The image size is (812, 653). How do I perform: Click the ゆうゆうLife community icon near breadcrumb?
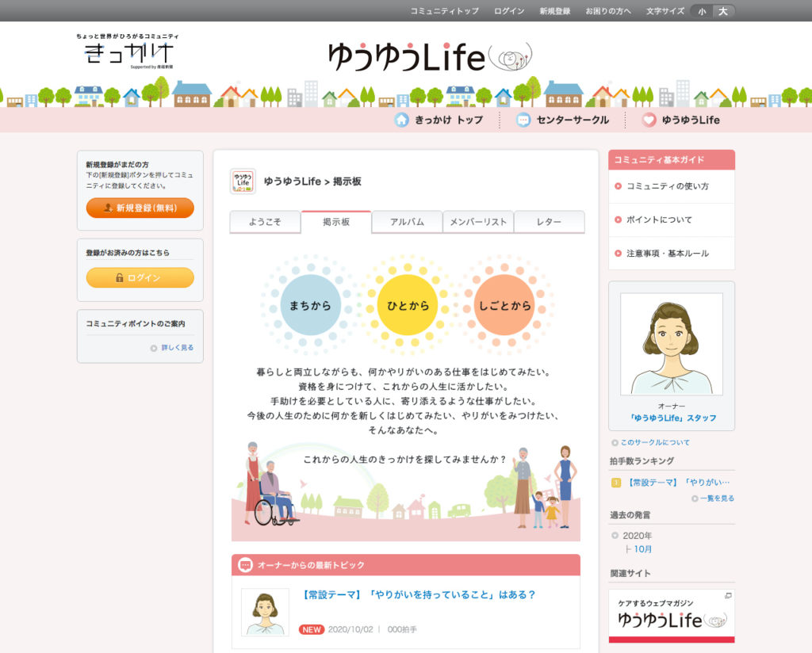click(x=243, y=181)
